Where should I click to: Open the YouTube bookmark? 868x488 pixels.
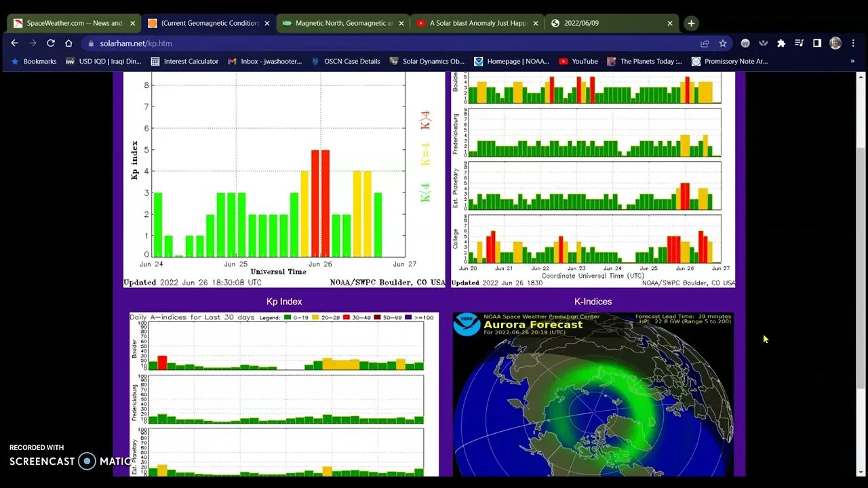pos(578,61)
